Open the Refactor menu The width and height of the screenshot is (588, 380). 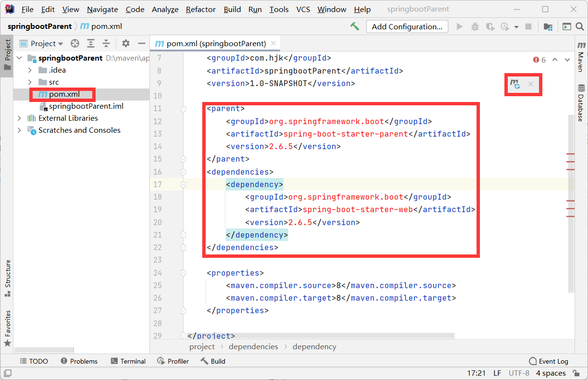(x=201, y=9)
